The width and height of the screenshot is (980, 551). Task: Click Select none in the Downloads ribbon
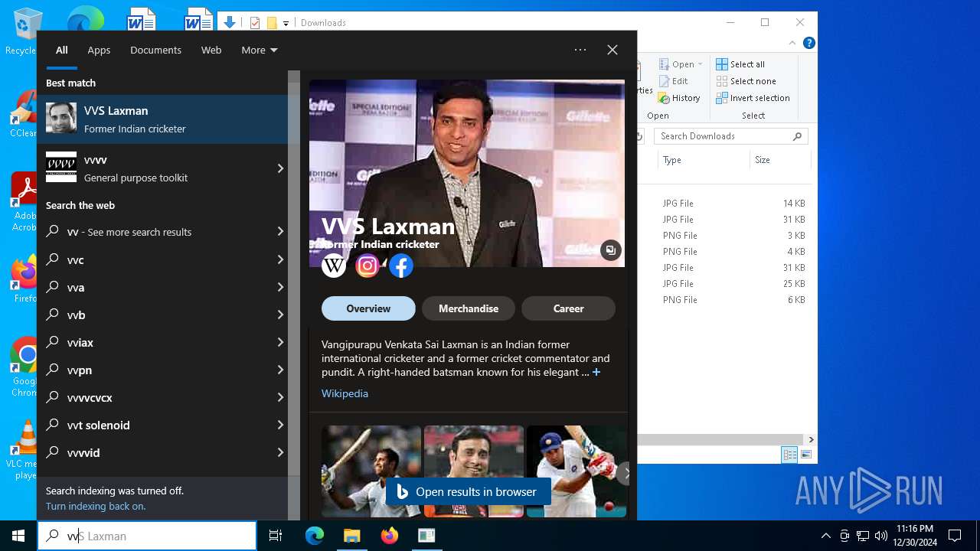(746, 81)
